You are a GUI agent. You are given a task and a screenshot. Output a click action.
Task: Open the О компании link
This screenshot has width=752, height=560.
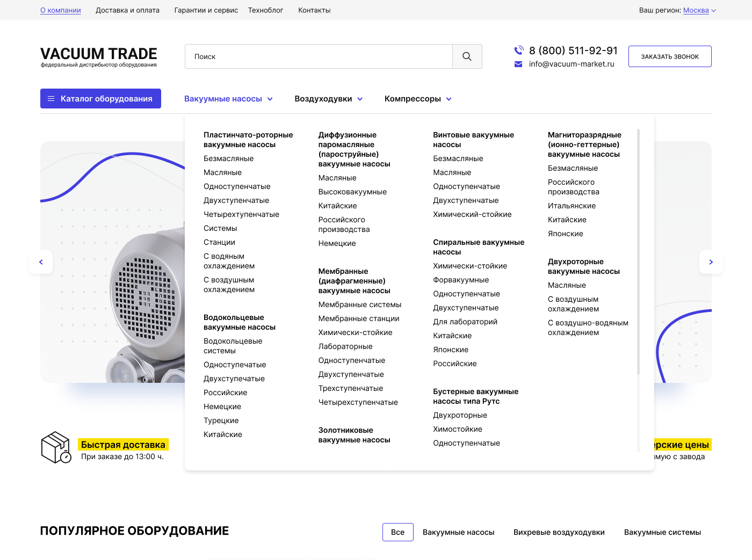61,10
